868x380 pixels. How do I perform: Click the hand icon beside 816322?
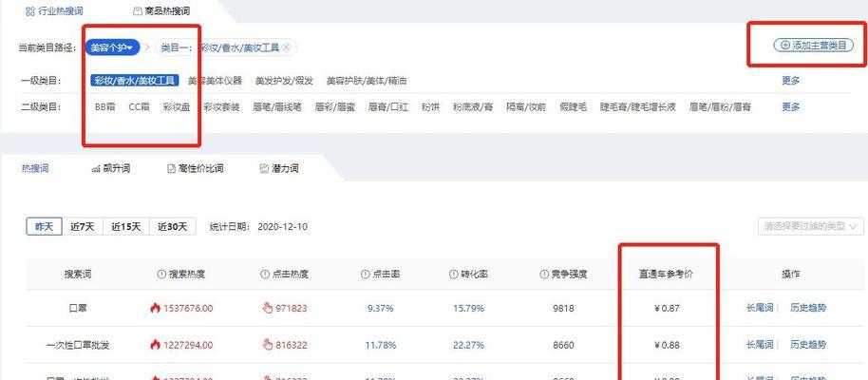click(x=268, y=345)
